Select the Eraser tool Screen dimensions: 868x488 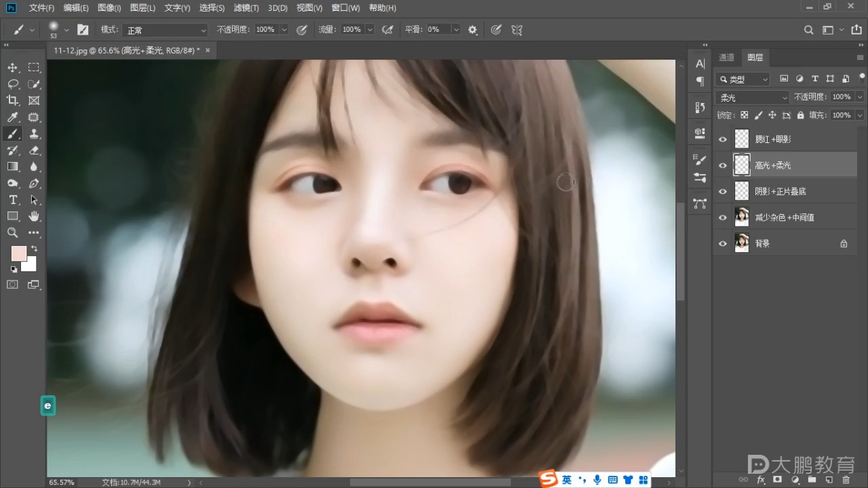coord(34,150)
